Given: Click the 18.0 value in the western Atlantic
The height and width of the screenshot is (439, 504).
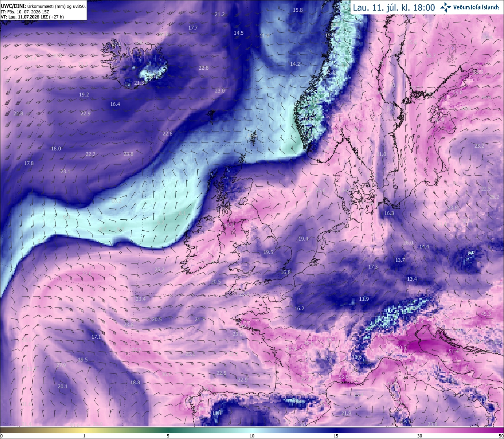Looking at the screenshot, I should click(x=56, y=148).
